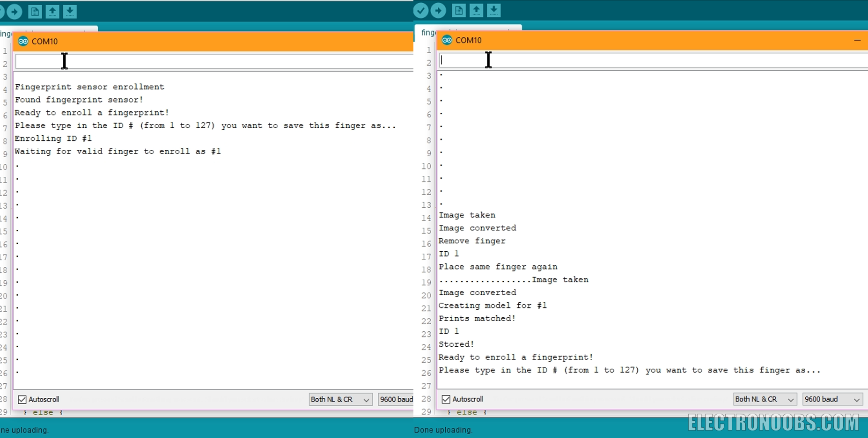The height and width of the screenshot is (438, 868).
Task: Click Upload arrow icon in right IDE window
Action: point(438,10)
